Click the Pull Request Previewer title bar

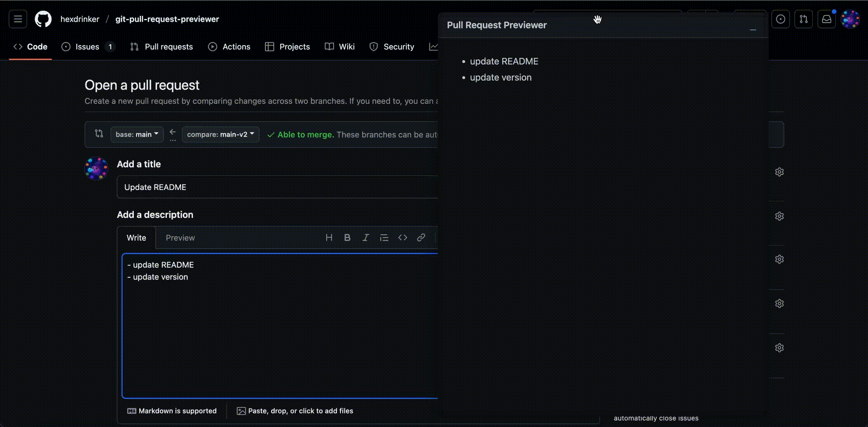[x=604, y=25]
